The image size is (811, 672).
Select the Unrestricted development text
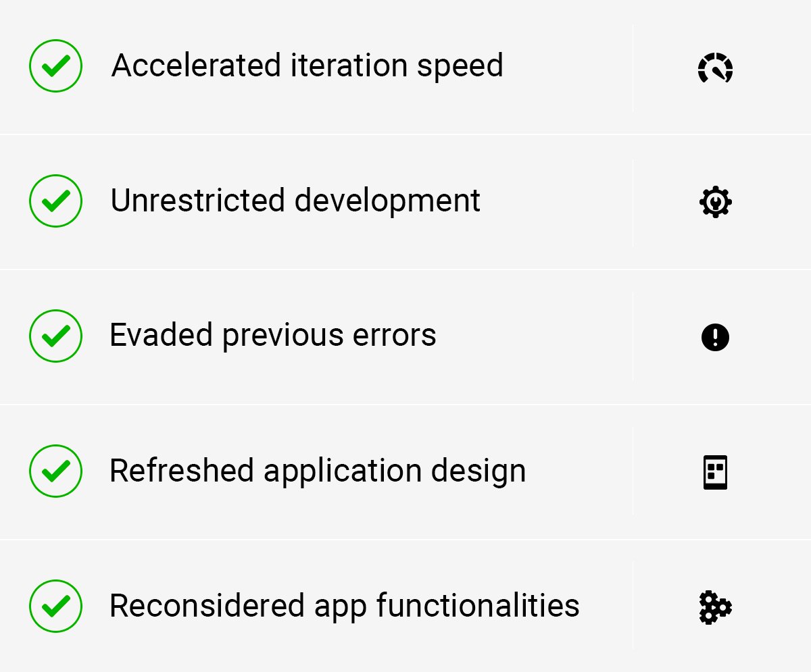[x=295, y=201]
